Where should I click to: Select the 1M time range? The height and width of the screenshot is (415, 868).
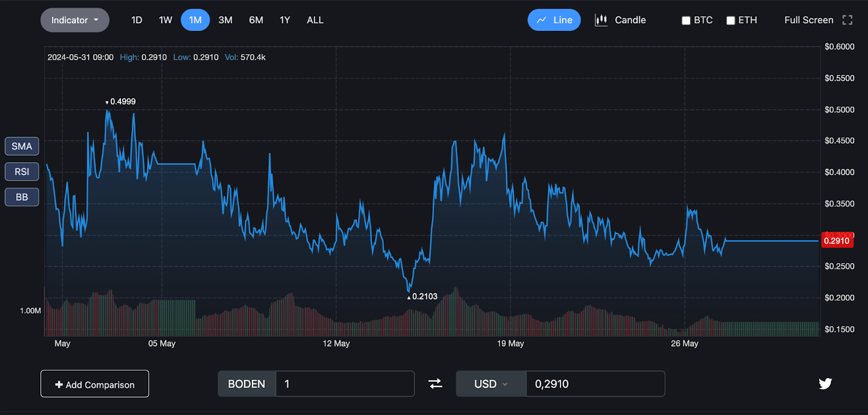pos(195,20)
